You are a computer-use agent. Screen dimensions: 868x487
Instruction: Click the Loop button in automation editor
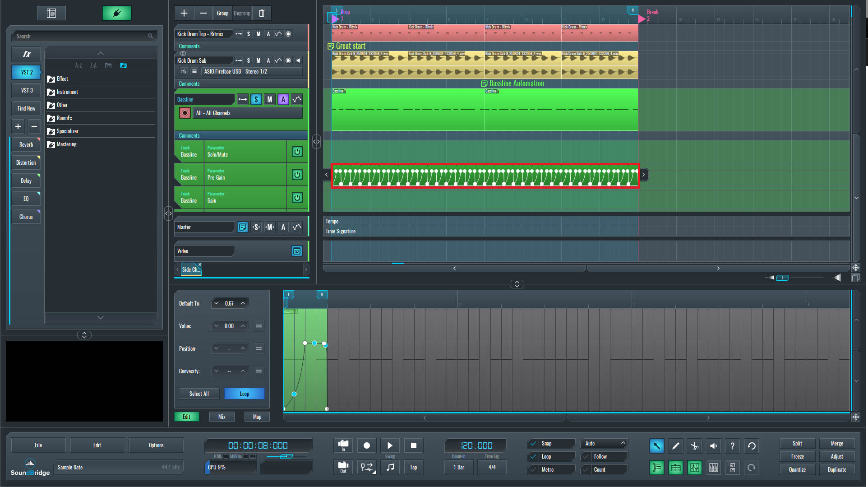(245, 394)
